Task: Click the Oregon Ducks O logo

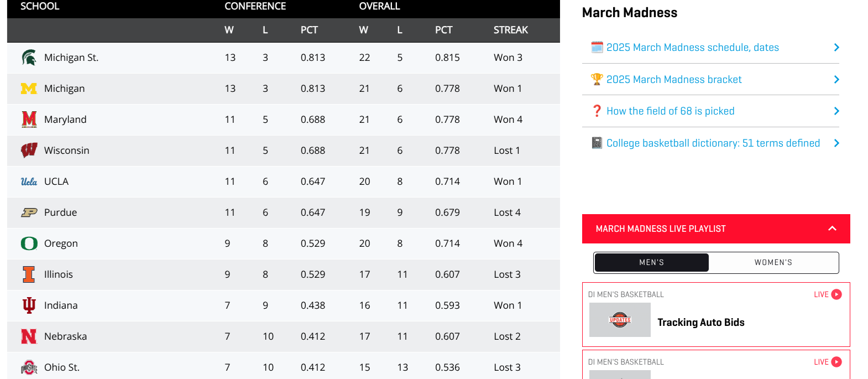Action: click(x=29, y=243)
